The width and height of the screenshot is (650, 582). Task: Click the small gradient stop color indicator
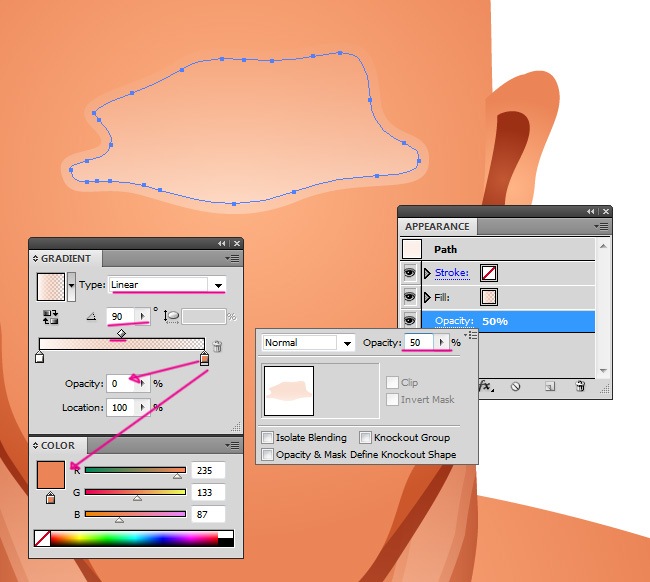(x=50, y=498)
